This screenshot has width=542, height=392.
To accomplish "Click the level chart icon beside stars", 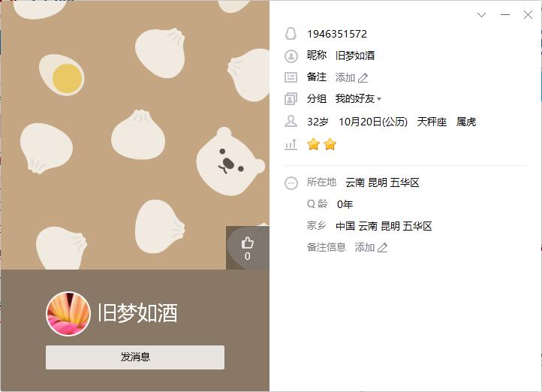I will [291, 144].
